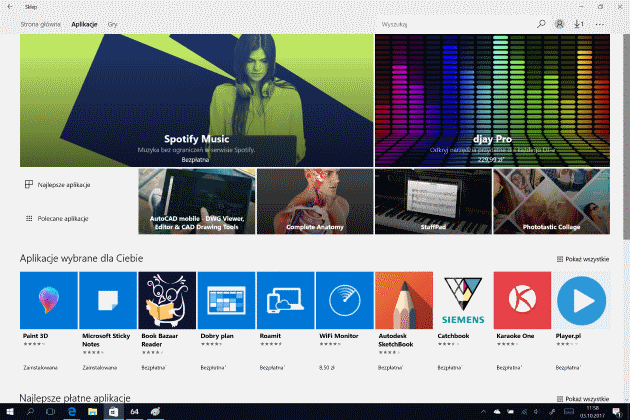Open the Najlepsze aplikacje link
This screenshot has height=420, width=630.
click(x=64, y=184)
